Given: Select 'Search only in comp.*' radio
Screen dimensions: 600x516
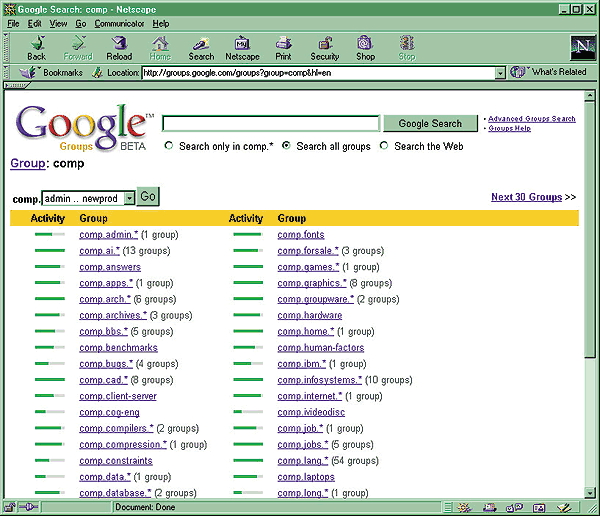Looking at the screenshot, I should pos(168,146).
